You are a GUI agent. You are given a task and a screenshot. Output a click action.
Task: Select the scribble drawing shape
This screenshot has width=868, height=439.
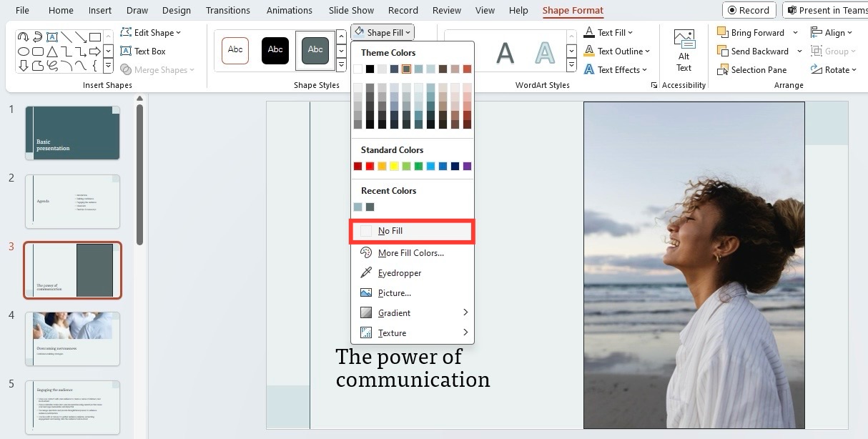coord(52,66)
